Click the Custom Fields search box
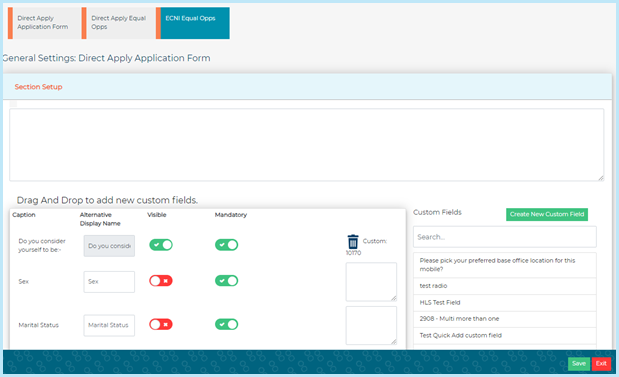This screenshot has width=619, height=377. 505,237
